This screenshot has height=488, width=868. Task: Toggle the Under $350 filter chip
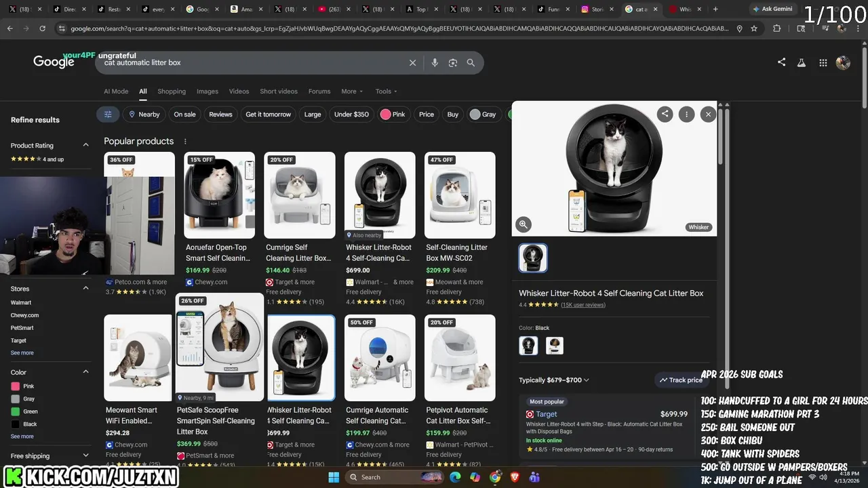tap(351, 115)
